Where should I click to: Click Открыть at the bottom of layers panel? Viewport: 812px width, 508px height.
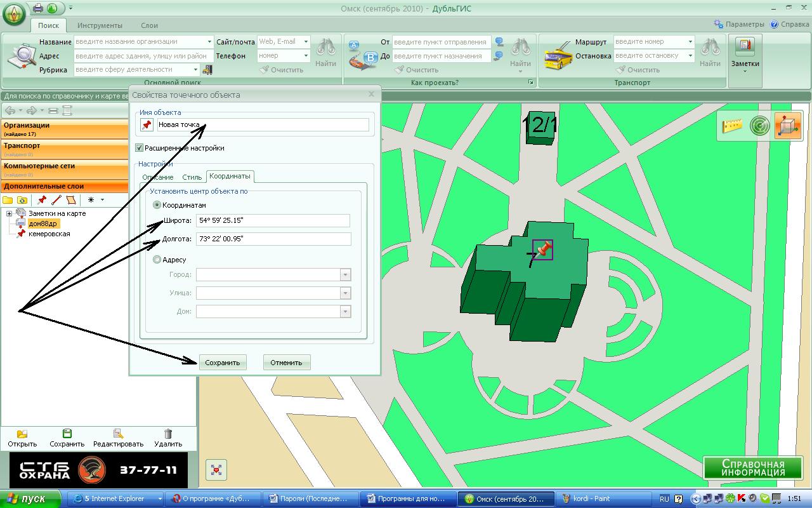point(22,438)
